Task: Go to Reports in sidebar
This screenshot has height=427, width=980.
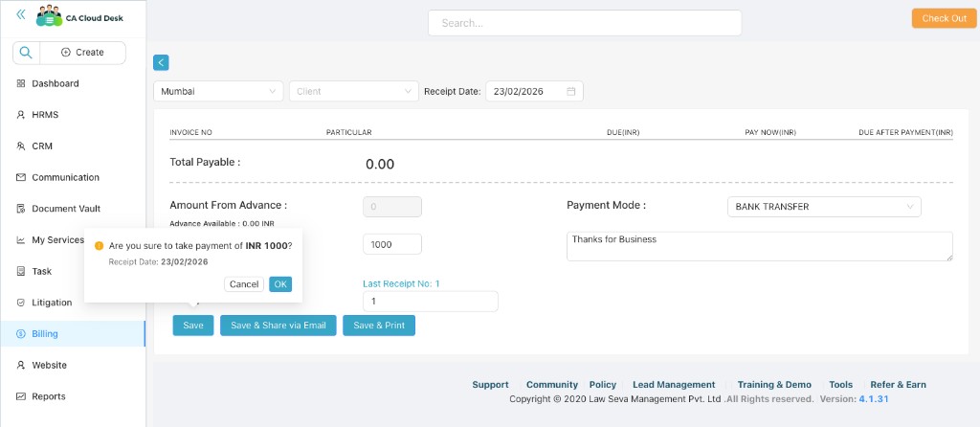Action: 48,396
